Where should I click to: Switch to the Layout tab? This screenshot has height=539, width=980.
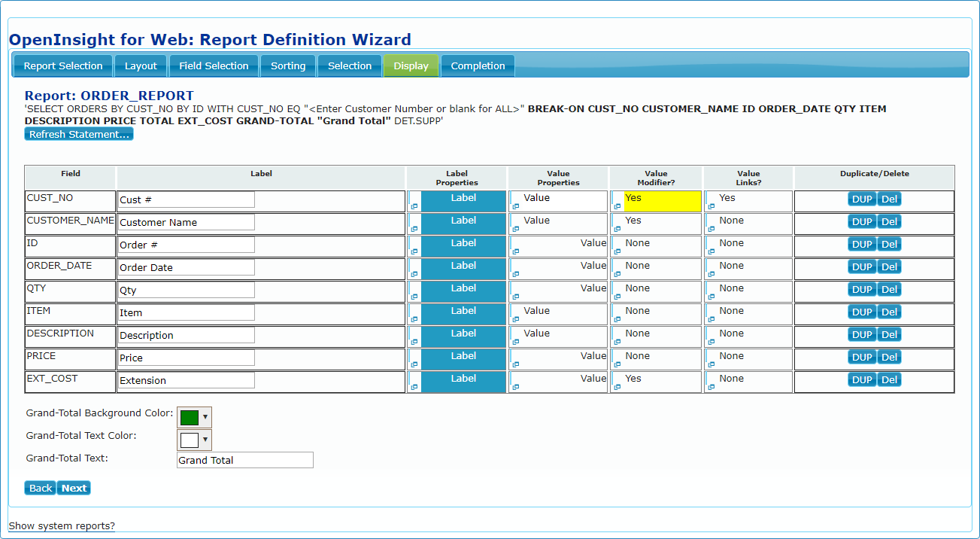[x=141, y=65]
